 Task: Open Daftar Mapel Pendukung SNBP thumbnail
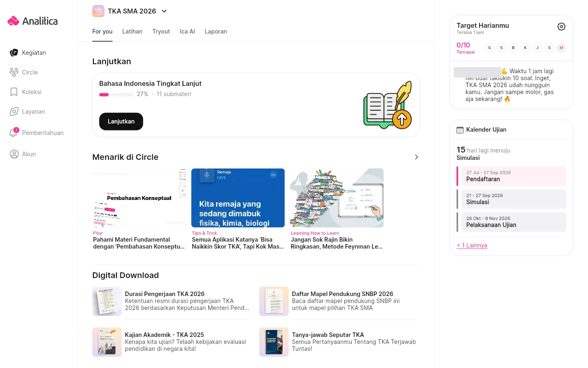(274, 301)
